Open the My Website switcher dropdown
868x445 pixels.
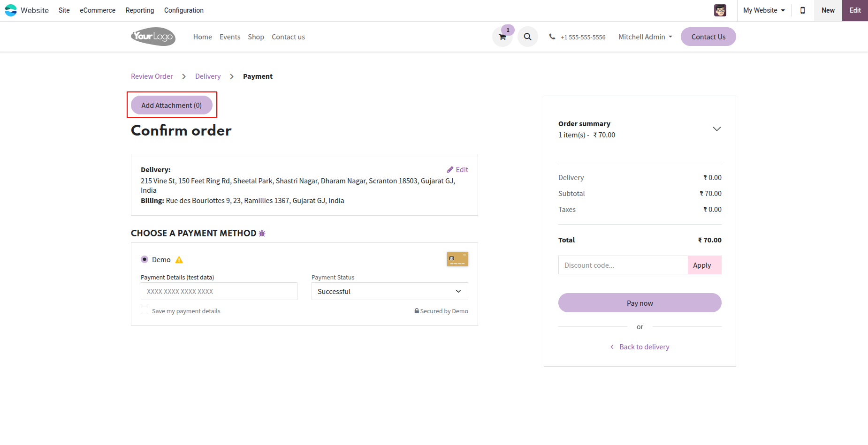click(x=764, y=10)
